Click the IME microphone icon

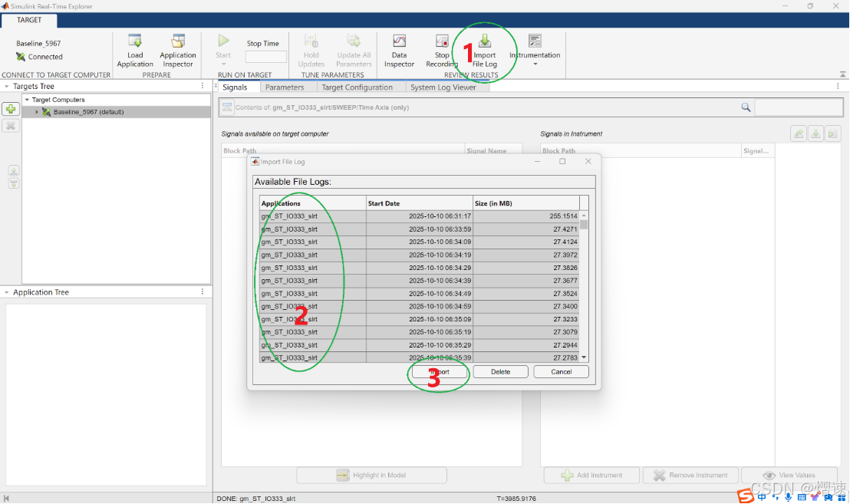tap(788, 497)
